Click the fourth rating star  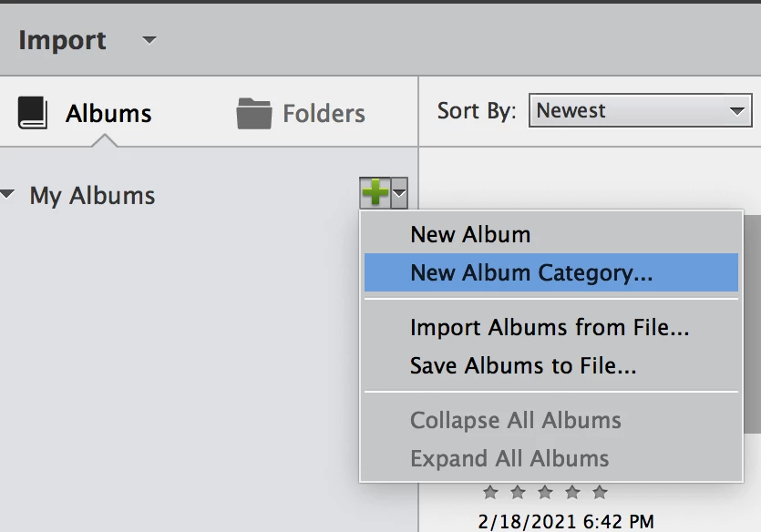click(x=572, y=493)
